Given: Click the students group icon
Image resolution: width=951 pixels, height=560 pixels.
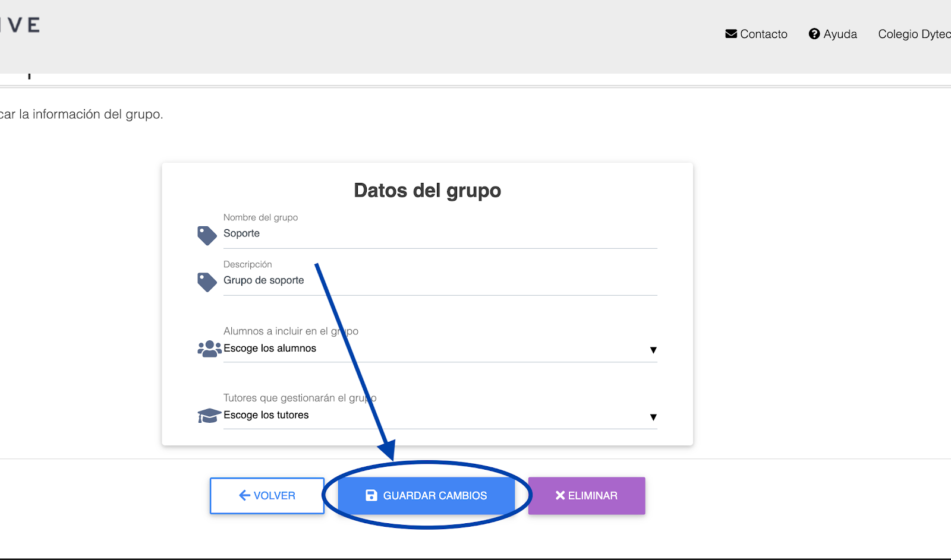Looking at the screenshot, I should tap(209, 349).
